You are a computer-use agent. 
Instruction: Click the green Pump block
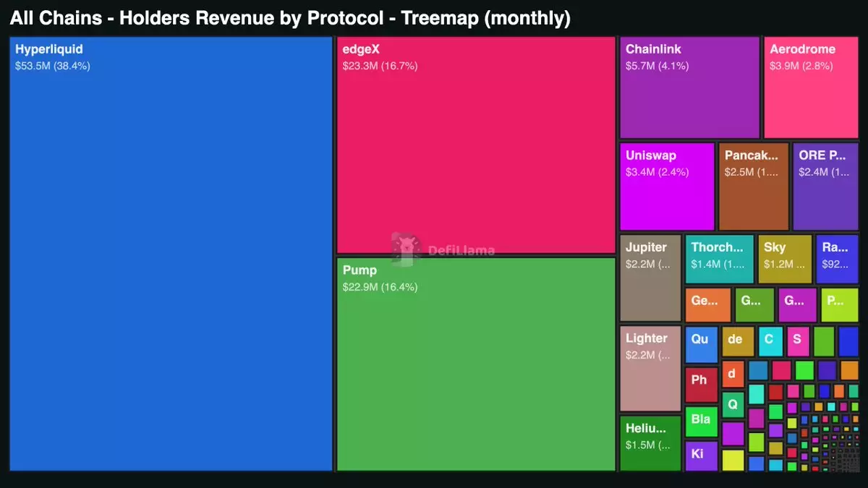pyautogui.click(x=476, y=364)
